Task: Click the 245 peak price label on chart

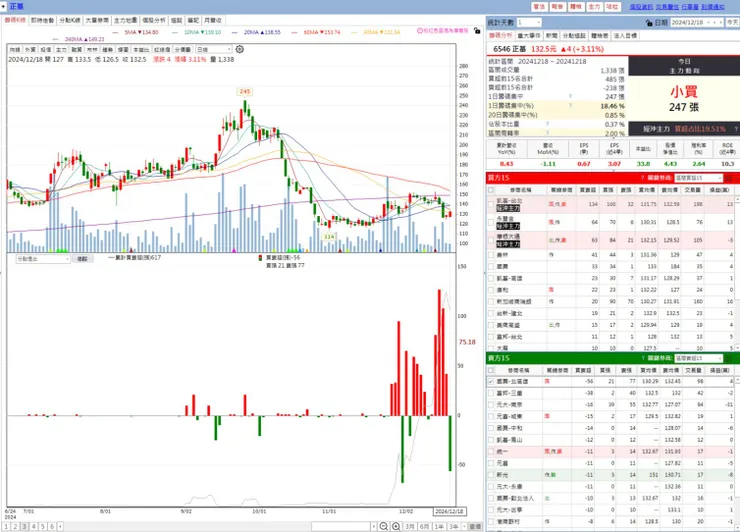Action: 244,92
